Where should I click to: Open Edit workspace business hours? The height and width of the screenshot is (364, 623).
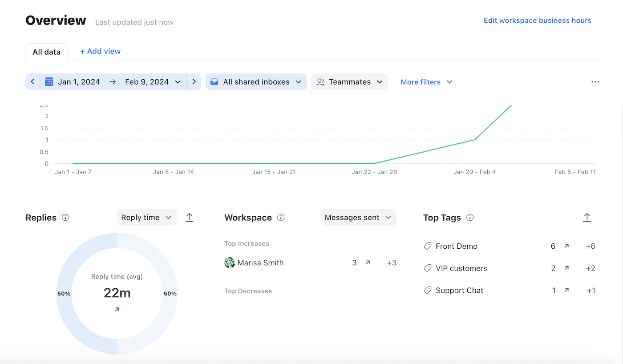pyautogui.click(x=537, y=20)
